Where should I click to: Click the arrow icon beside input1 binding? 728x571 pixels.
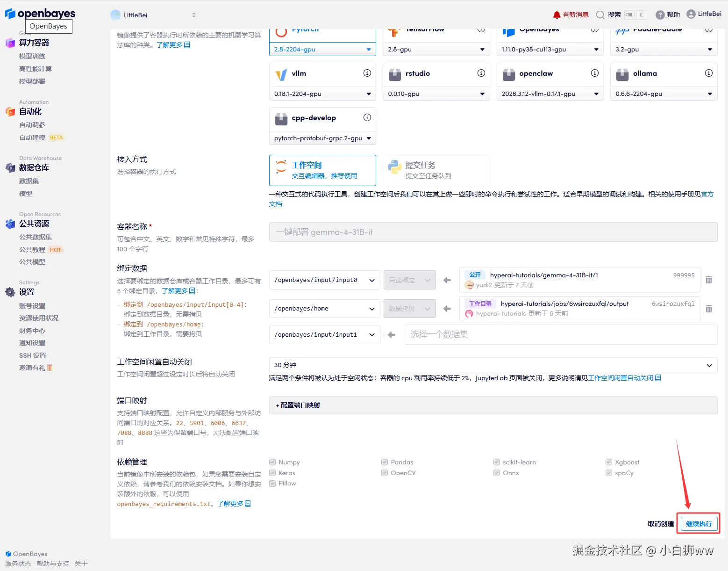[x=392, y=335]
